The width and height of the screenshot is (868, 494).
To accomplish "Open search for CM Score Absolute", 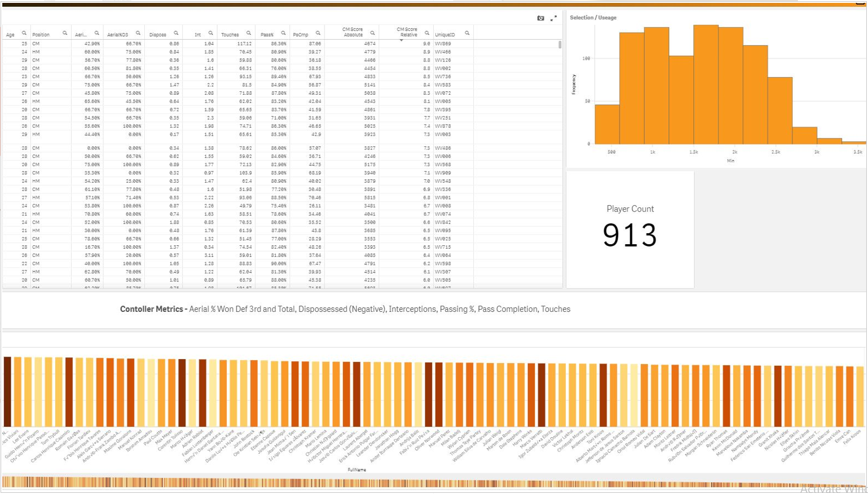I will point(372,33).
